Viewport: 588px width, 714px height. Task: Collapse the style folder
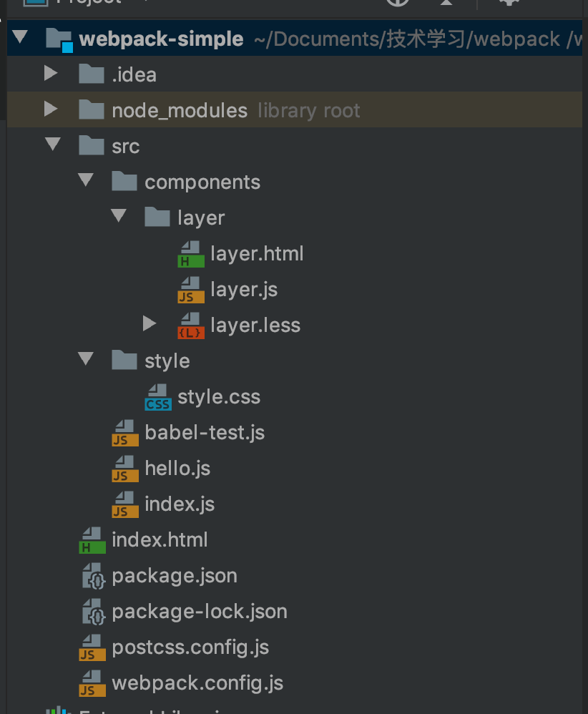(x=86, y=360)
